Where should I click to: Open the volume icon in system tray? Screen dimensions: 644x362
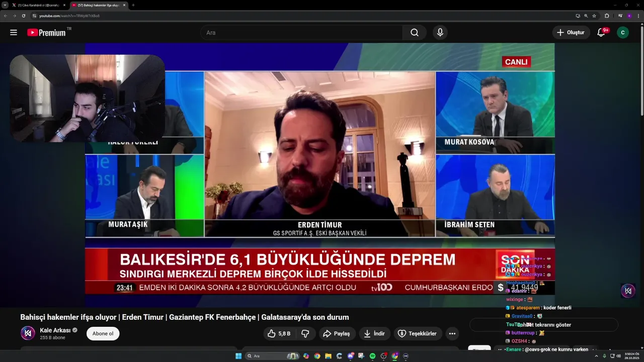coord(618,356)
